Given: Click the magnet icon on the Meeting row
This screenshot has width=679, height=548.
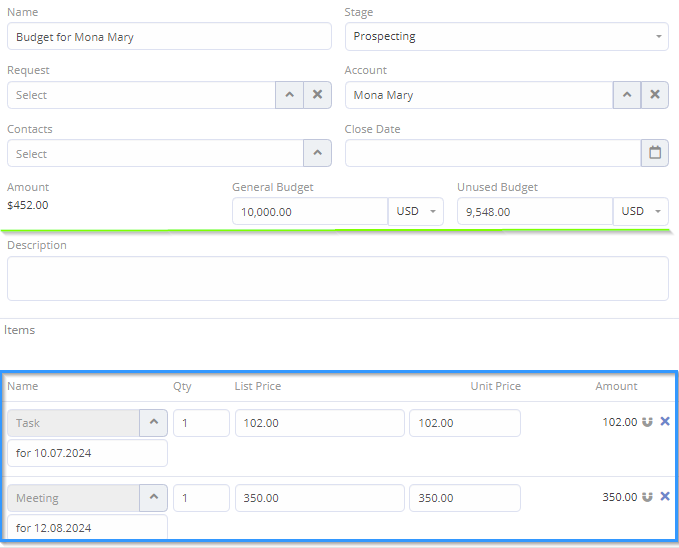Looking at the screenshot, I should point(648,497).
